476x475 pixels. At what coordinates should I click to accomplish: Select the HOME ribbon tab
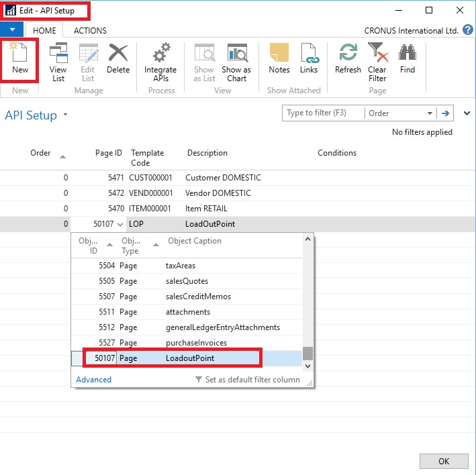45,31
